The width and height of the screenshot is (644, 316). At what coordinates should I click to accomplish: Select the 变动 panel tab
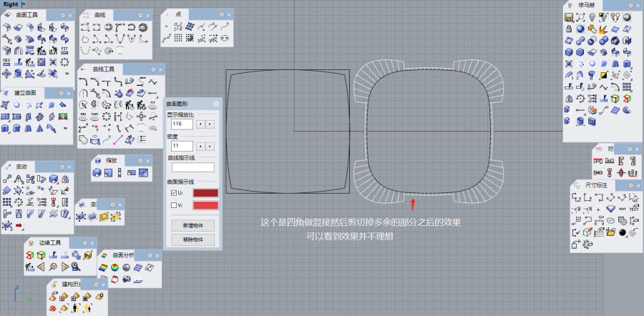click(21, 167)
